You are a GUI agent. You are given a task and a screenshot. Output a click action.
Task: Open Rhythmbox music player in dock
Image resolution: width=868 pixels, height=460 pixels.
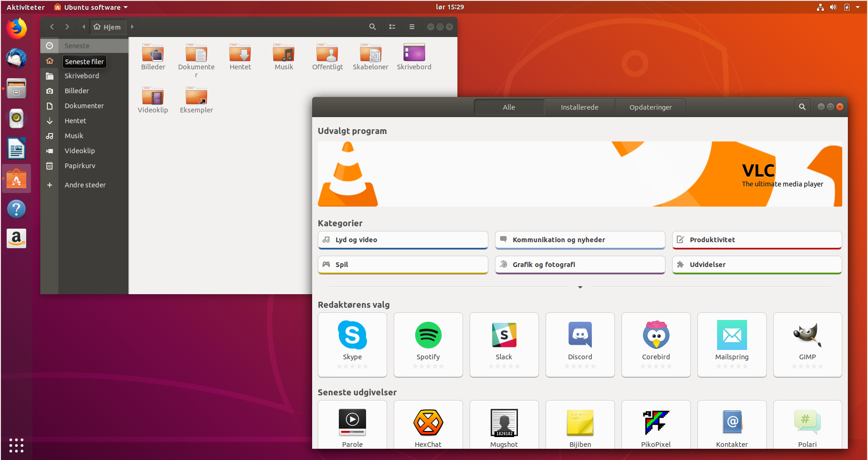pyautogui.click(x=16, y=119)
